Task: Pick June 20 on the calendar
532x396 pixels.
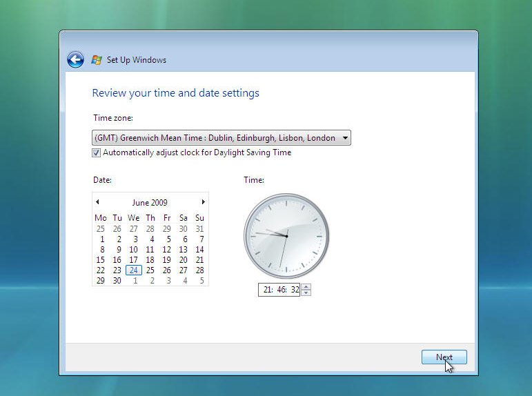Action: click(x=184, y=260)
